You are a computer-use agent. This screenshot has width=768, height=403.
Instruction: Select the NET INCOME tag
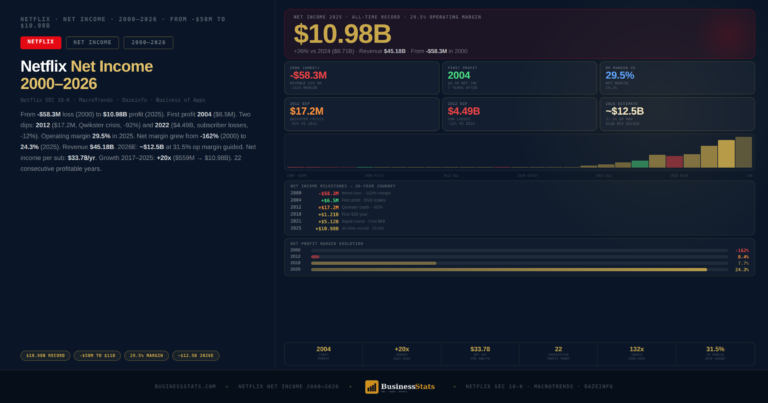(92, 43)
